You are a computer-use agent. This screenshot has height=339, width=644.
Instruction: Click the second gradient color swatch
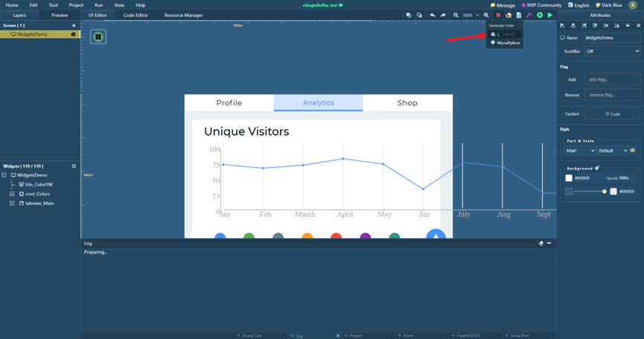[x=613, y=191]
